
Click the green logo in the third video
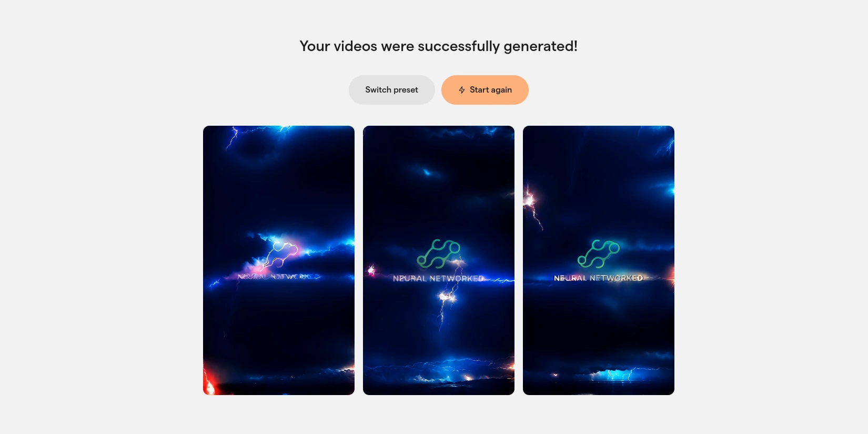click(x=599, y=254)
